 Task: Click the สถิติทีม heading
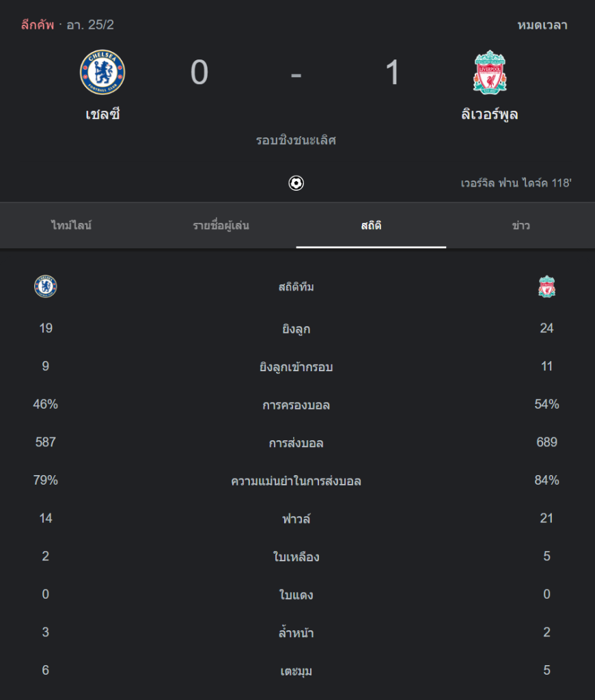point(296,286)
